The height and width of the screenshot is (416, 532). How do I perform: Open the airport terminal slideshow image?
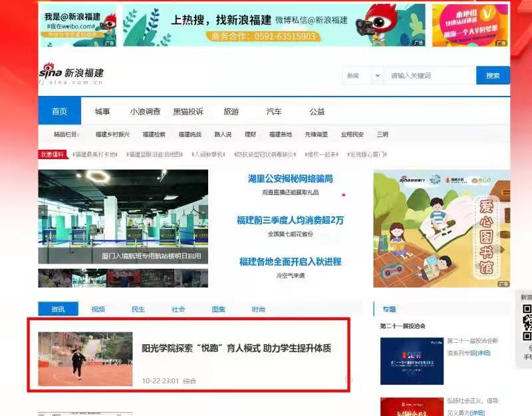(123, 217)
